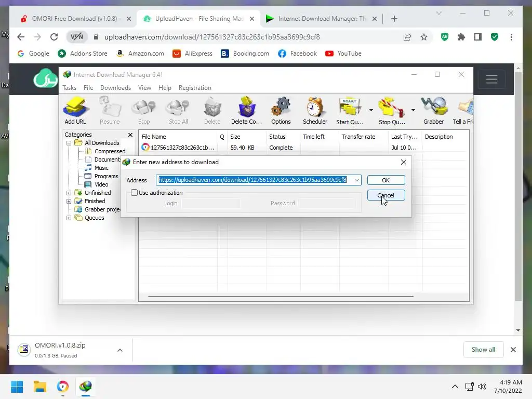Open IDM Options gear icon
Image resolution: width=532 pixels, height=399 pixels.
(281, 110)
